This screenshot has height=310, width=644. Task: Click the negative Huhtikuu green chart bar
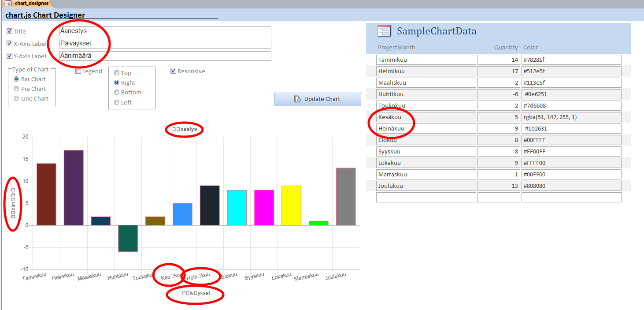[128, 239]
